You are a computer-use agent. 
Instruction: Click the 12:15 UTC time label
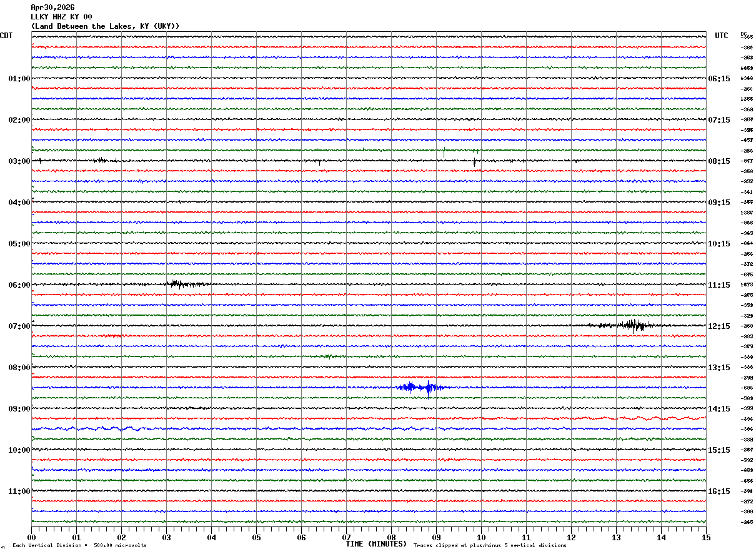[x=719, y=326]
